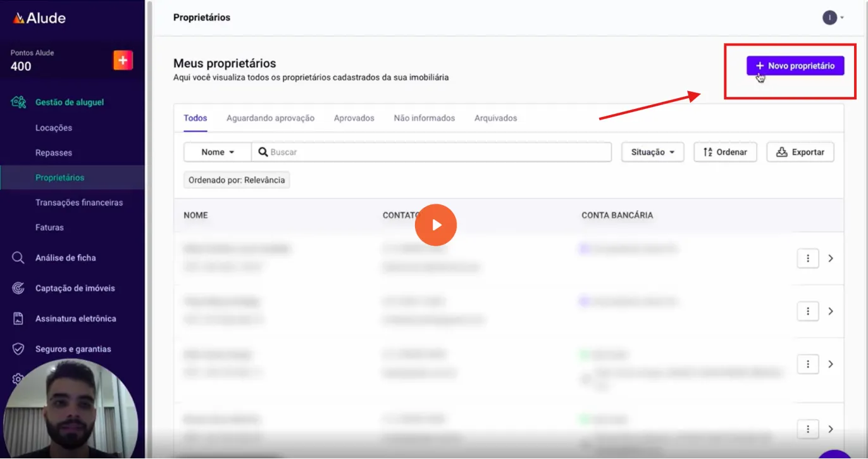The height and width of the screenshot is (459, 868).
Task: Click the Meus proprietários heading
Action: (x=225, y=63)
